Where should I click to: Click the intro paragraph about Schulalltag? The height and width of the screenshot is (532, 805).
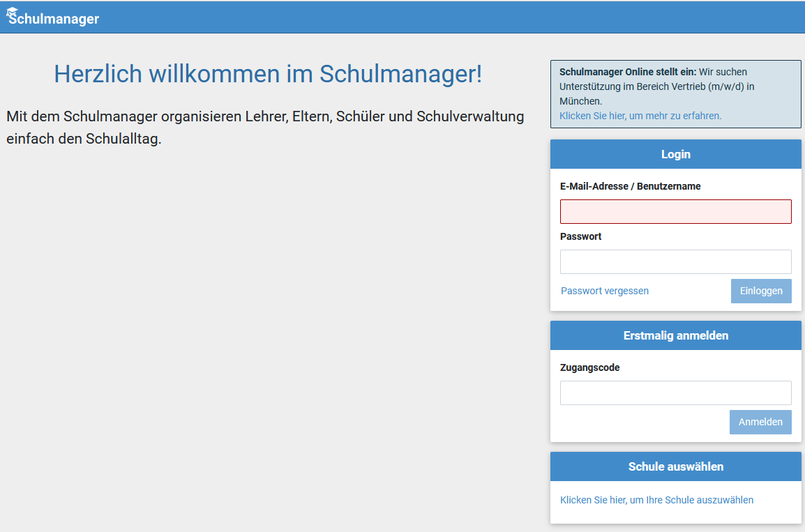coord(265,127)
